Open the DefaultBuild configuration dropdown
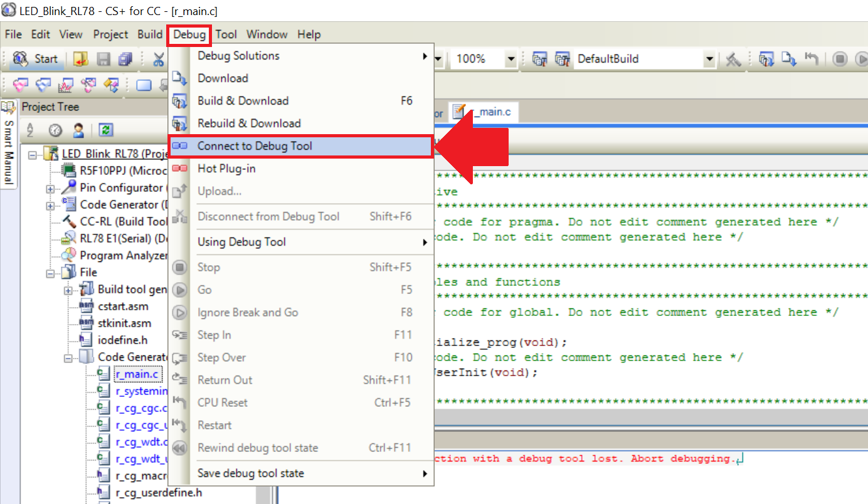 (x=709, y=59)
